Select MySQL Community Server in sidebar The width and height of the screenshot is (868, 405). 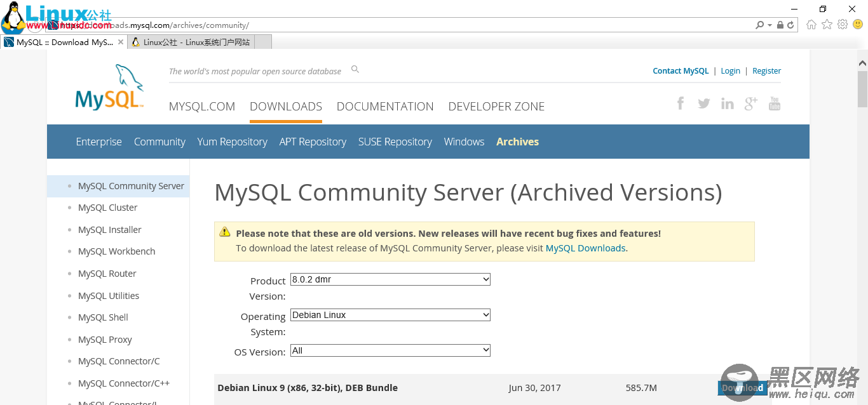(x=131, y=186)
